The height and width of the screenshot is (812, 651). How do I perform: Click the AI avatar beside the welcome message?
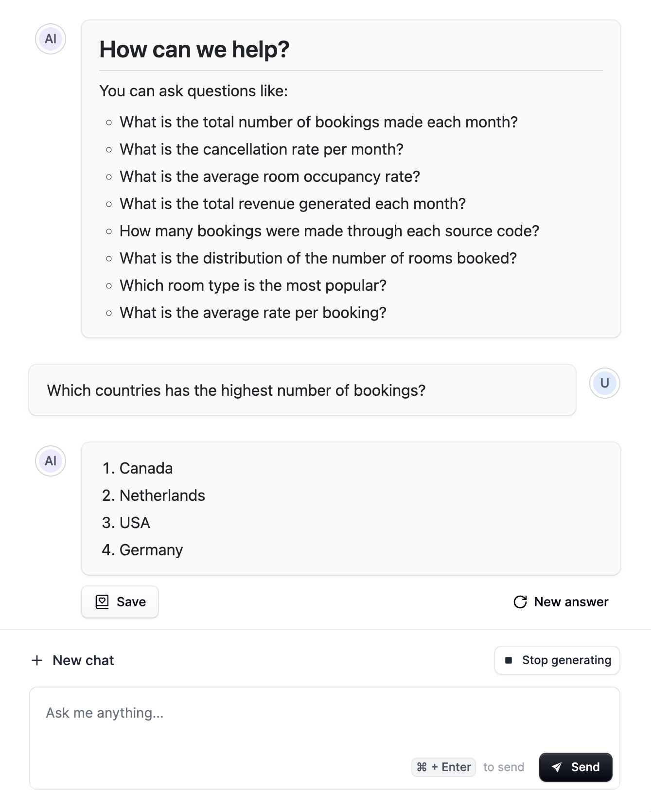51,39
